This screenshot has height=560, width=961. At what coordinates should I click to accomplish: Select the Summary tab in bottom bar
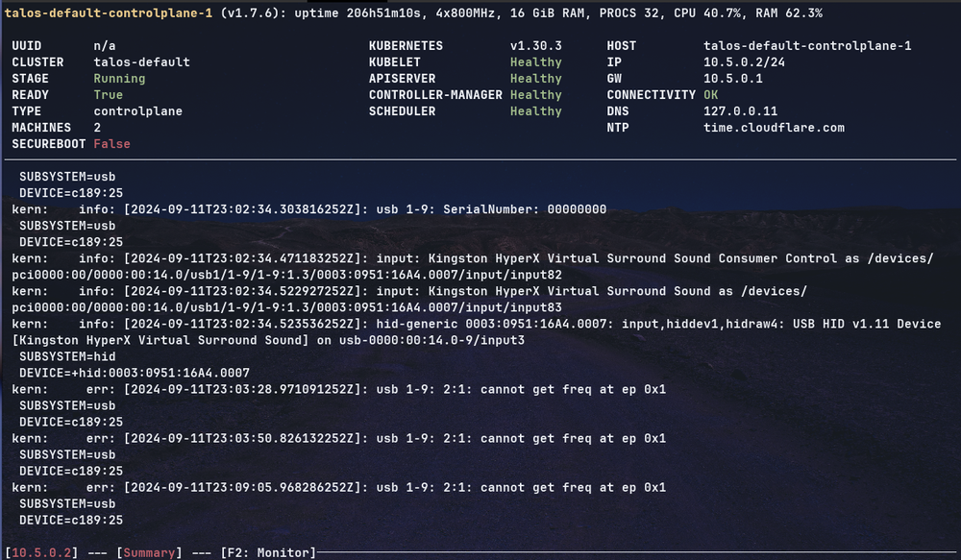click(x=149, y=552)
